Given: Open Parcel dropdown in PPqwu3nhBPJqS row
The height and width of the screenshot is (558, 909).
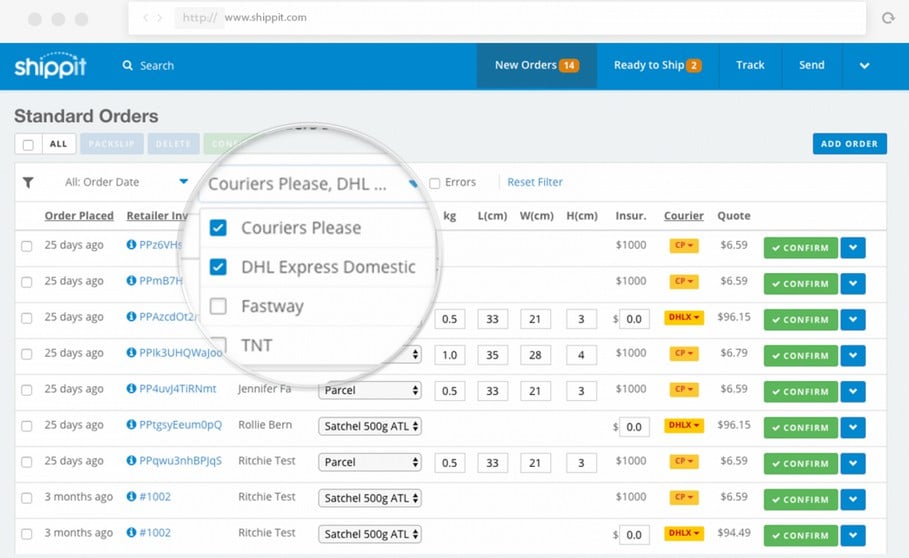Looking at the screenshot, I should pyautogui.click(x=370, y=462).
